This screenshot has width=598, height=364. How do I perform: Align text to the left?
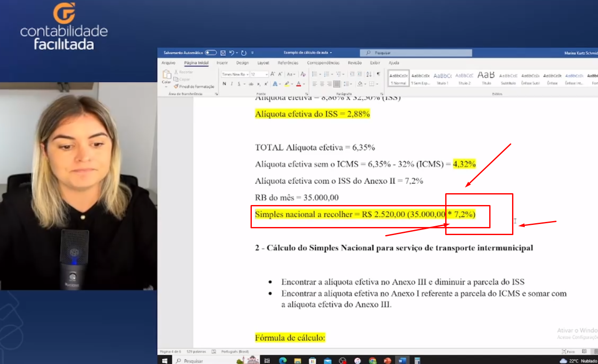(314, 84)
